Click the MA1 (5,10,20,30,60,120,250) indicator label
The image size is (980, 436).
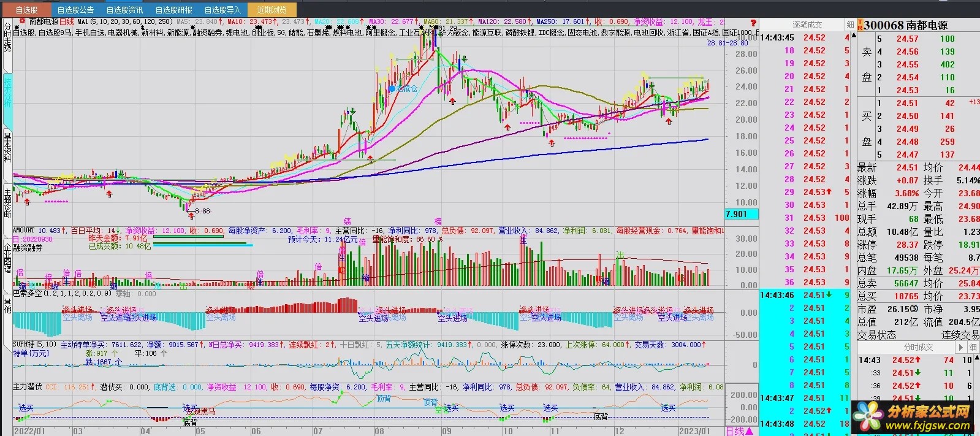click(125, 21)
